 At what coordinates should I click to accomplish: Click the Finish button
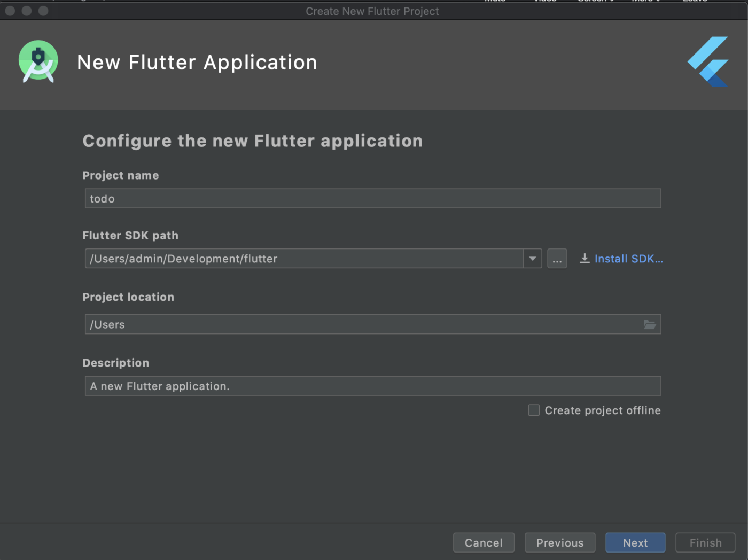point(705,542)
